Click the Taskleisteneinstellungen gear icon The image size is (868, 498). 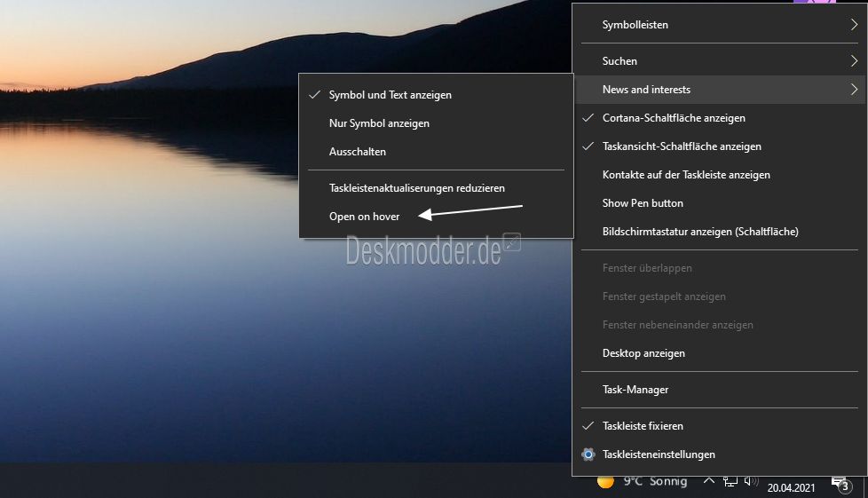coord(588,455)
